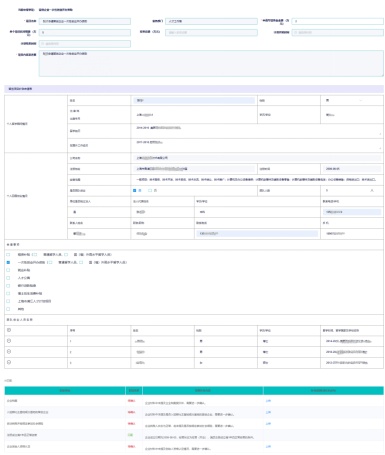Tick the first checkbox in the application items list
The width and height of the screenshot is (385, 455).
click(x=8, y=254)
